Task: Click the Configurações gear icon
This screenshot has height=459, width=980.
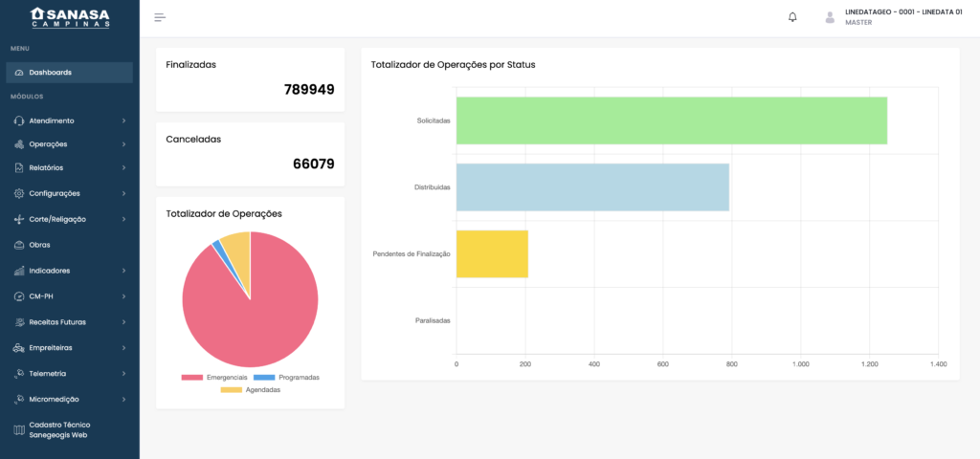Action: click(x=19, y=193)
